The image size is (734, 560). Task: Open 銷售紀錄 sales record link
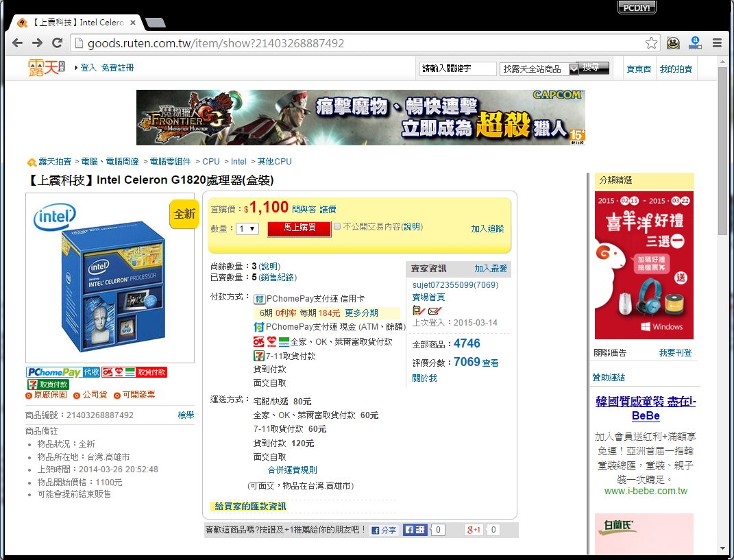click(x=277, y=278)
